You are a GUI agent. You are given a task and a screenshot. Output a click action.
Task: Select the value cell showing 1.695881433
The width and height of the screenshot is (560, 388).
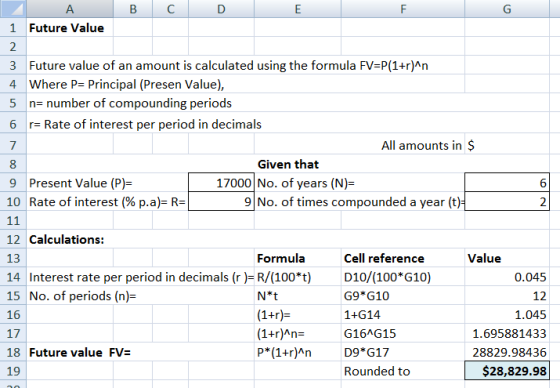[x=507, y=333]
